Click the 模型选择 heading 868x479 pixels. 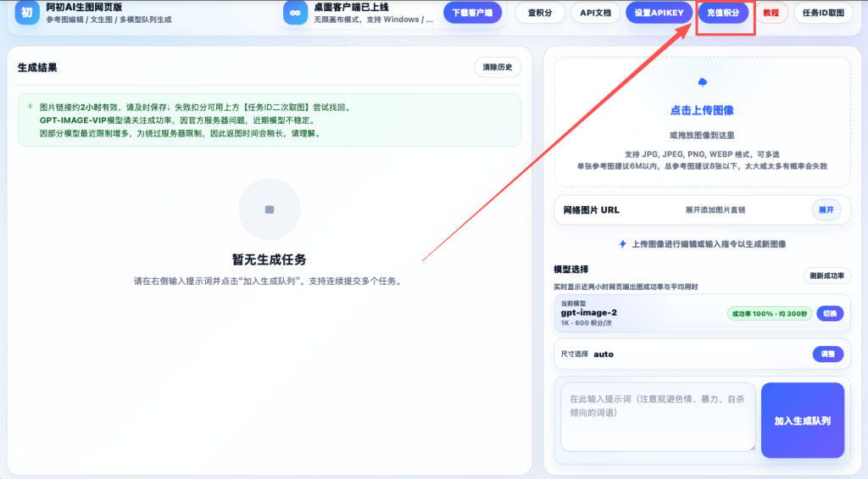coord(570,269)
